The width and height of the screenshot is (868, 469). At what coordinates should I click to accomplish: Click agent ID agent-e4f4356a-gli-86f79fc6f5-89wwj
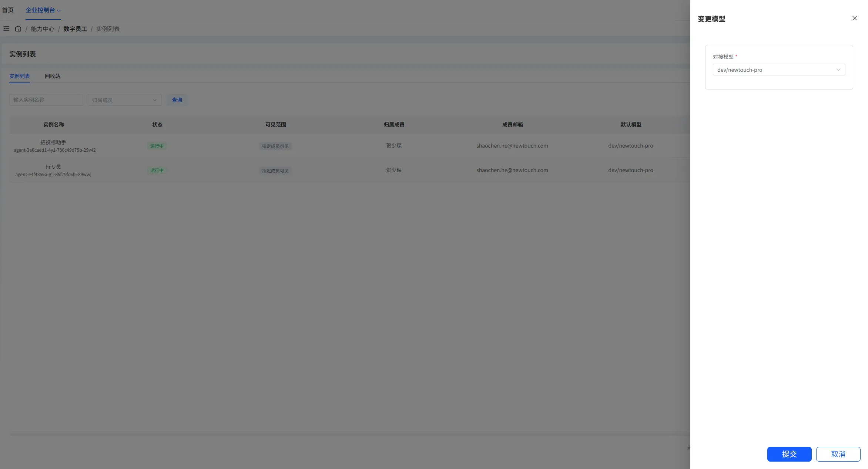(x=53, y=175)
